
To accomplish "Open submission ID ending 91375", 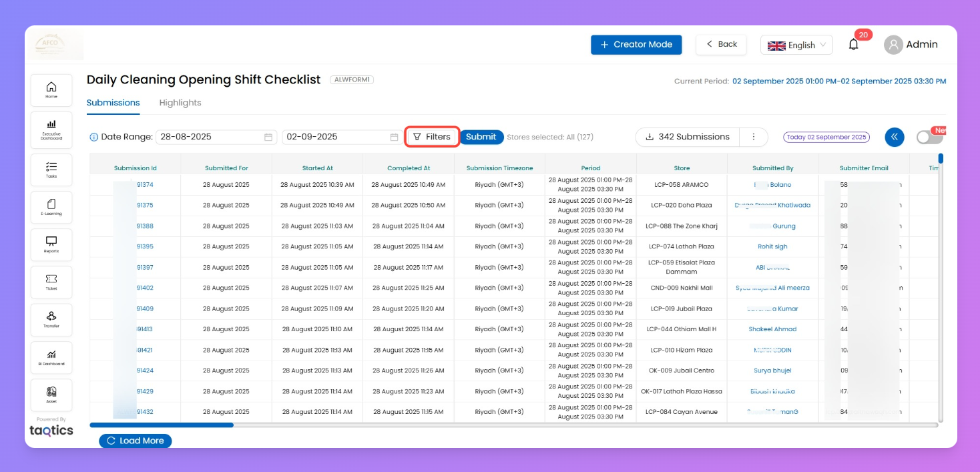I will click(x=144, y=206).
